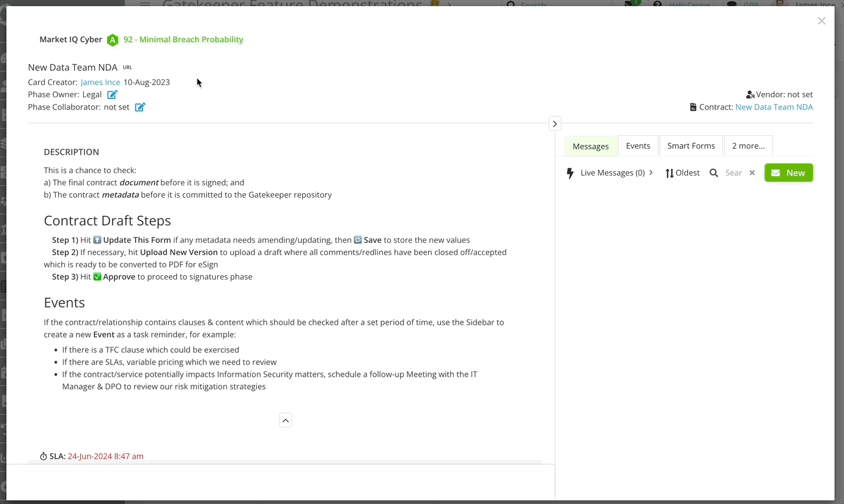844x504 pixels.
Task: Click the SLA clock icon
Action: coord(43,456)
